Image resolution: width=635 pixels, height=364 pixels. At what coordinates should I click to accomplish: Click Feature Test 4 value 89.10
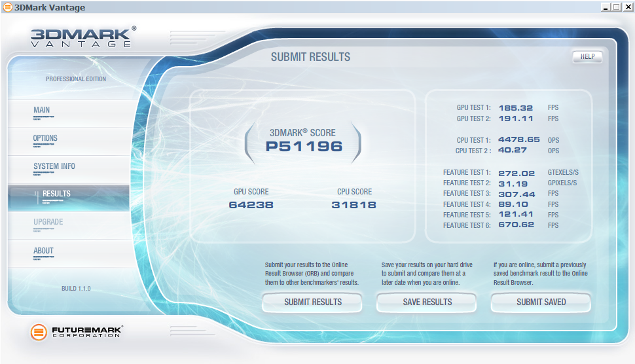click(513, 204)
